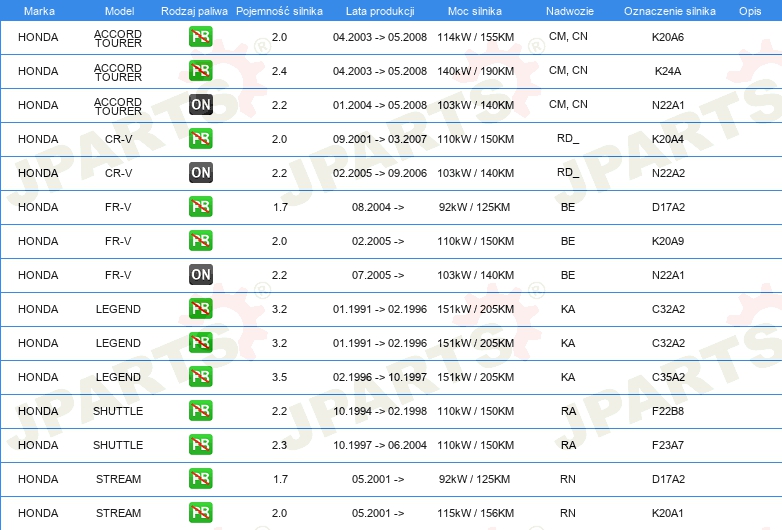Image resolution: width=782 pixels, height=530 pixels.
Task: Click production years 02.1996 -> 10.1997
Action: pos(380,377)
